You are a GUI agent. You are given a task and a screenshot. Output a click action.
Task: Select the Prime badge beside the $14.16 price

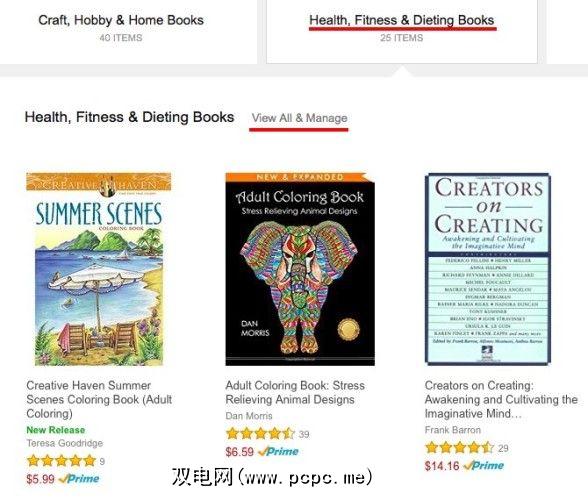(483, 465)
